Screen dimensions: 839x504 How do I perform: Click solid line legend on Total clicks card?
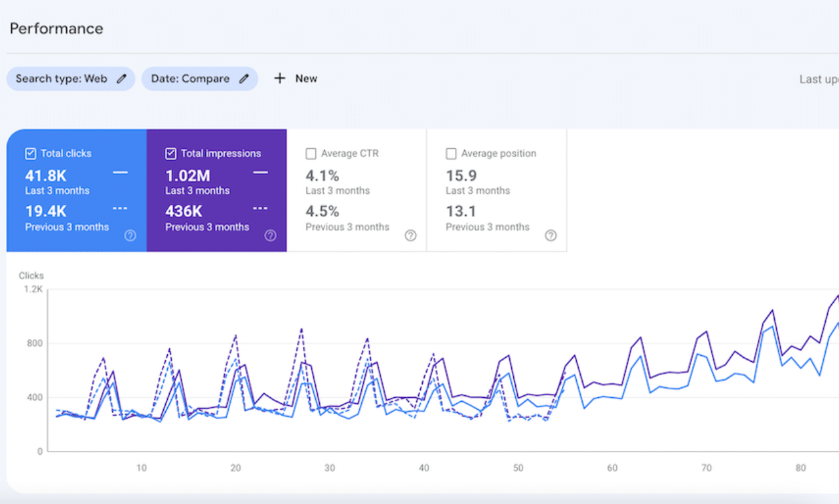121,172
